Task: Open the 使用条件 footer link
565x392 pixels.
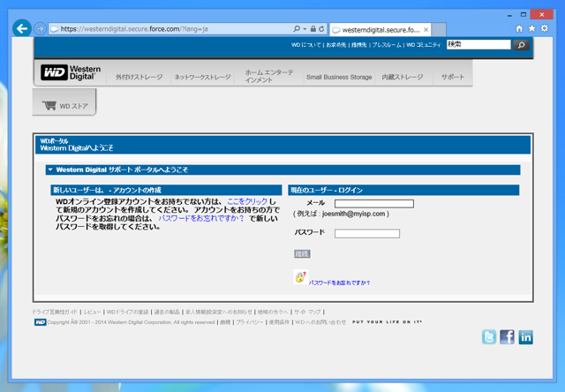Action: (279, 322)
